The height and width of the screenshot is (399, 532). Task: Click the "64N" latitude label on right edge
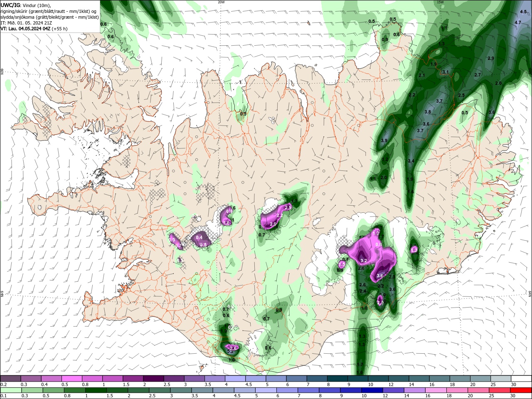click(530, 293)
